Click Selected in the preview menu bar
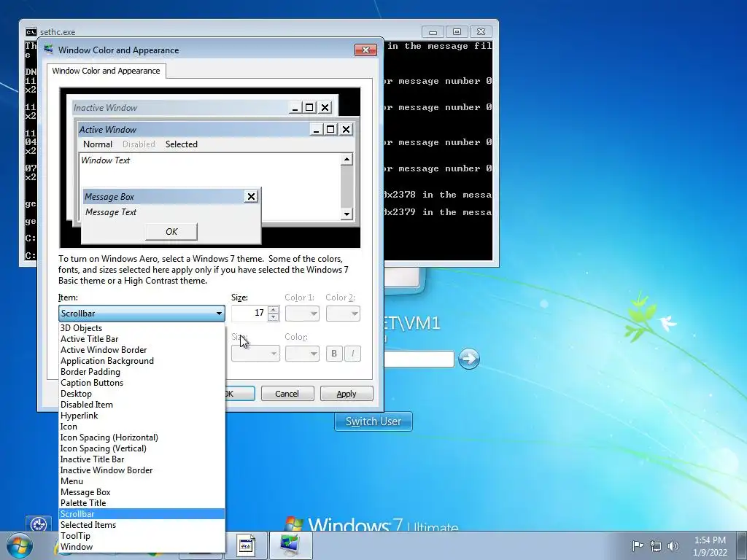 pos(182,144)
